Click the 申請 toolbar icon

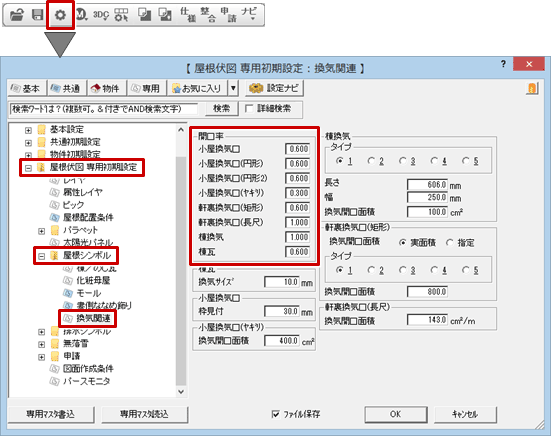(x=228, y=15)
